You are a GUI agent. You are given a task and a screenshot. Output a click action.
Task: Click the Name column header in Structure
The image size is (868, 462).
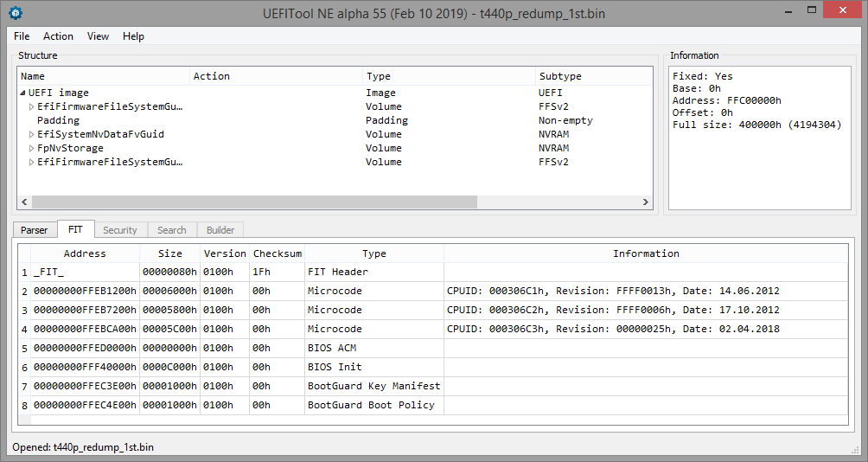coord(104,76)
